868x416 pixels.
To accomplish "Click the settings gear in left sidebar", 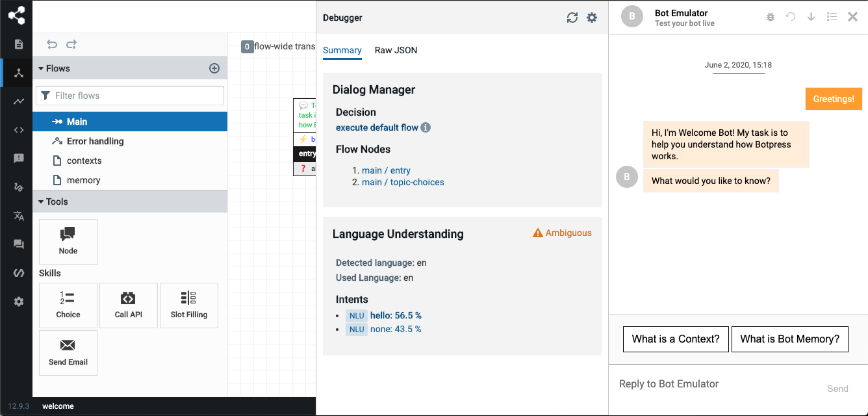I will click(19, 302).
